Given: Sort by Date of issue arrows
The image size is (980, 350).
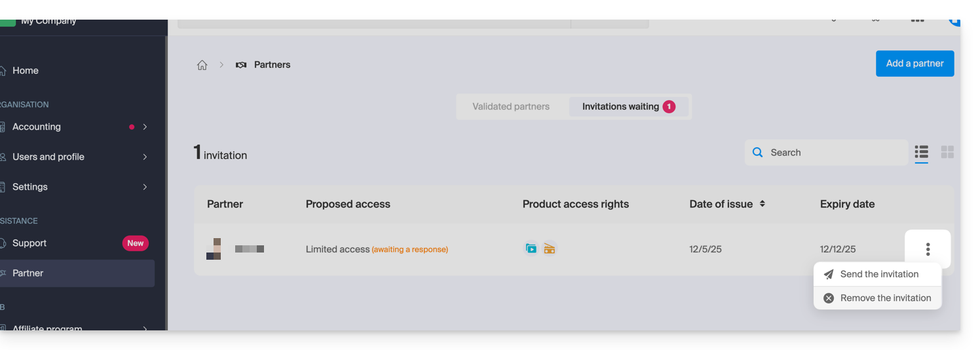Looking at the screenshot, I should (763, 204).
